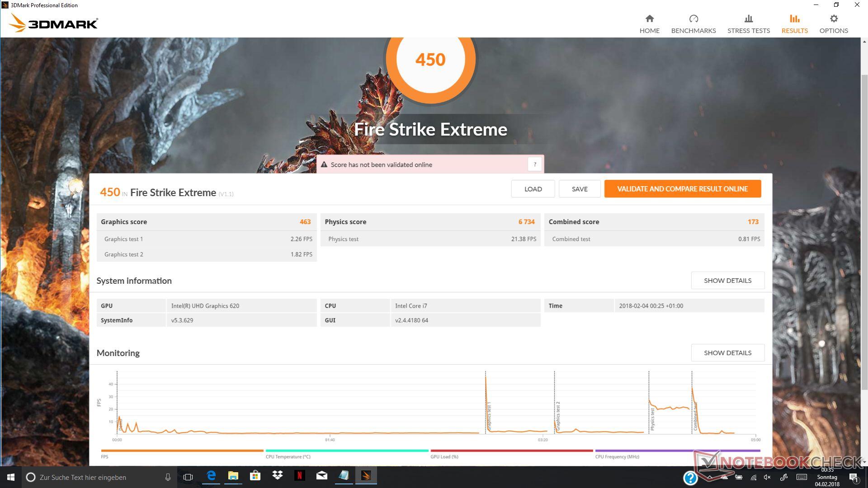Open Options gear icon
The width and height of the screenshot is (868, 488).
pos(833,19)
